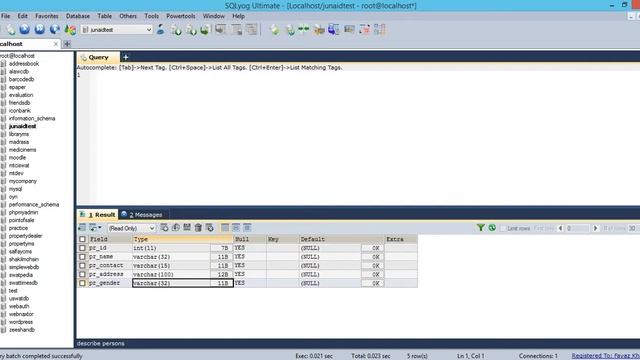Click insert new row icon after Read Only dropdown
This screenshot has width=640, height=360.
(164, 228)
